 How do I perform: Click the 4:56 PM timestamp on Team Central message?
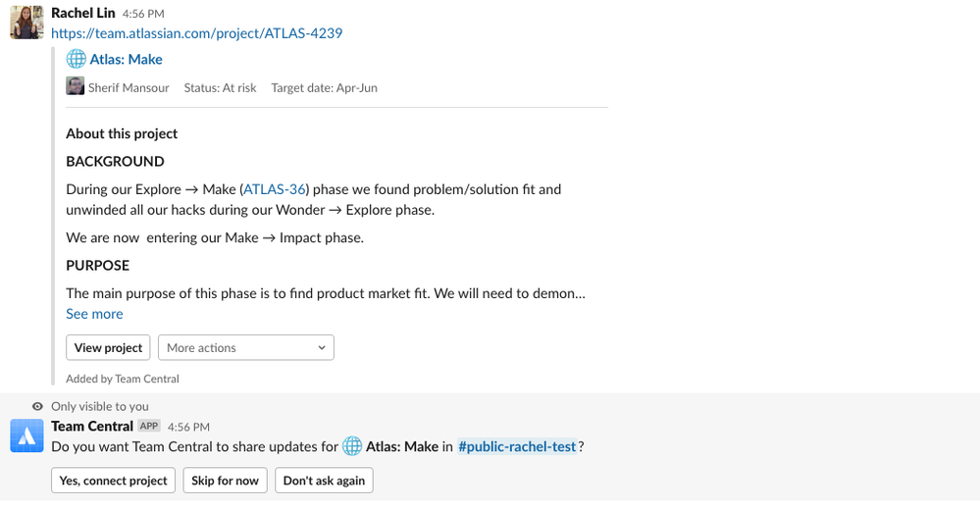(188, 427)
